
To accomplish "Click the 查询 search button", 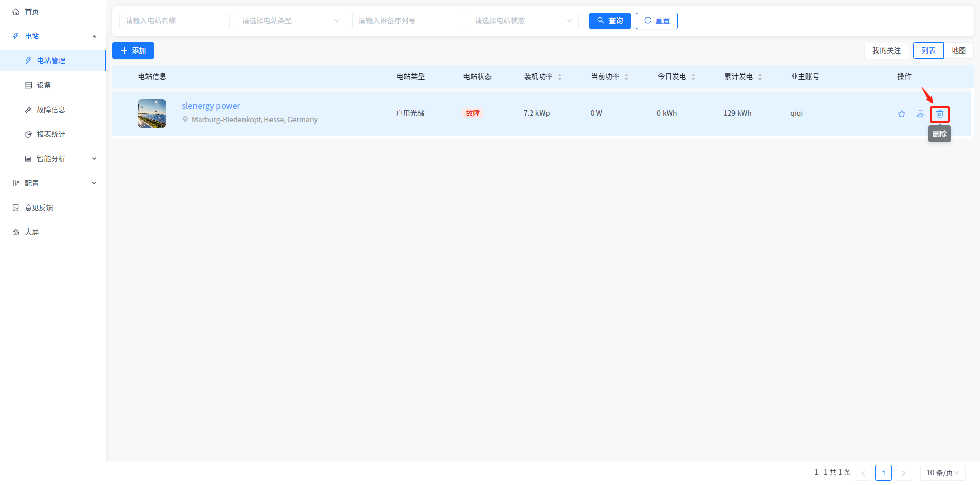I will (609, 21).
